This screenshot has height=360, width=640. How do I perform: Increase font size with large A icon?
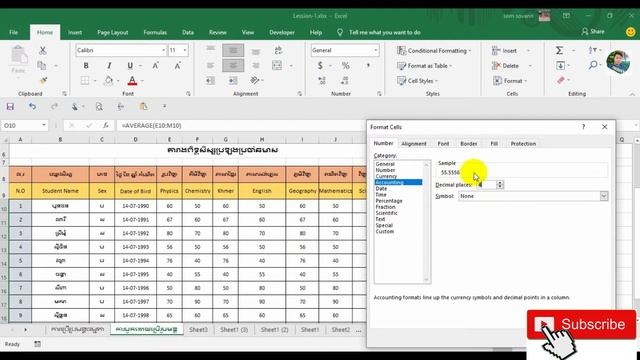click(156, 65)
